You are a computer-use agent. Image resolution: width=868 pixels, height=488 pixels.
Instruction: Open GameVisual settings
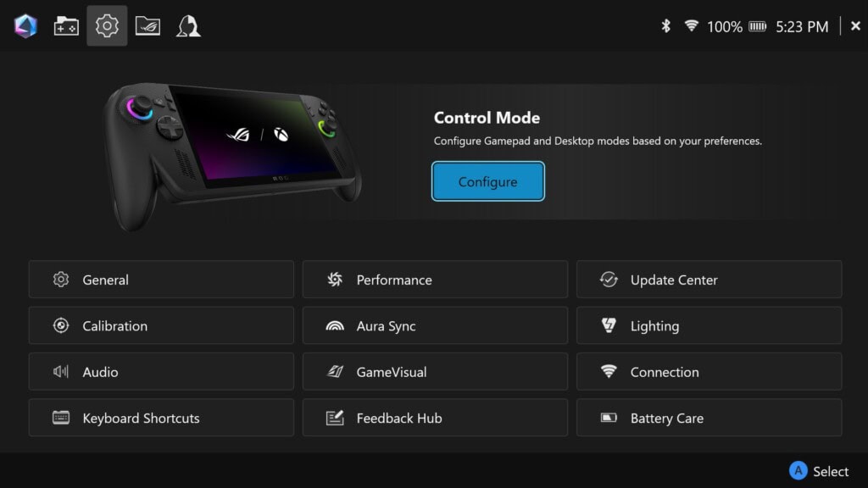click(x=435, y=371)
